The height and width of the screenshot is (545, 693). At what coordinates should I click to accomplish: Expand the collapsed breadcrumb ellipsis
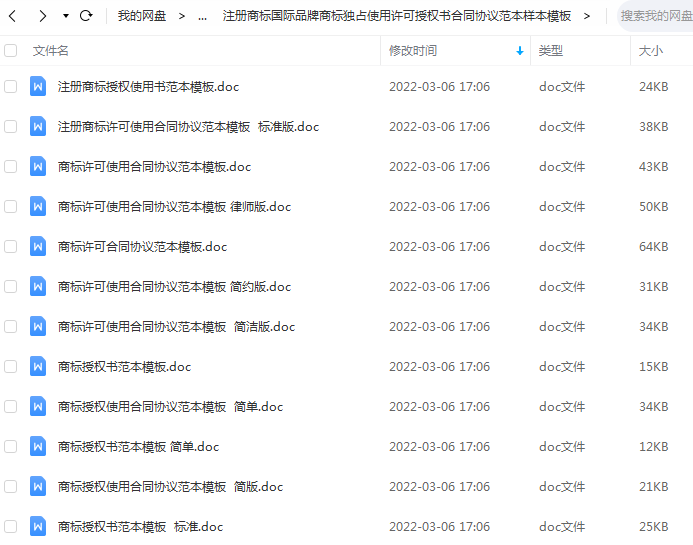202,17
